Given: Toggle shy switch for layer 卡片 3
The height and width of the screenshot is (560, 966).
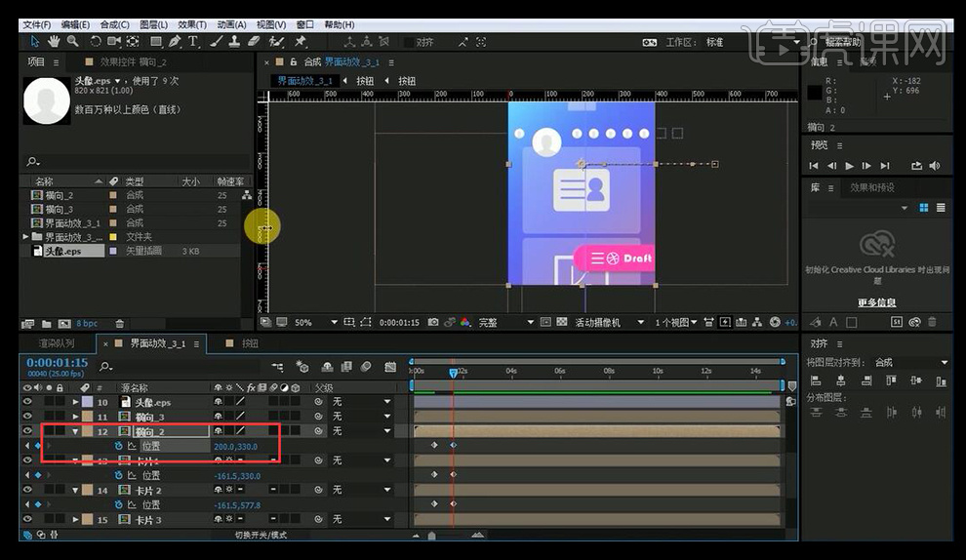Looking at the screenshot, I should click(x=218, y=519).
